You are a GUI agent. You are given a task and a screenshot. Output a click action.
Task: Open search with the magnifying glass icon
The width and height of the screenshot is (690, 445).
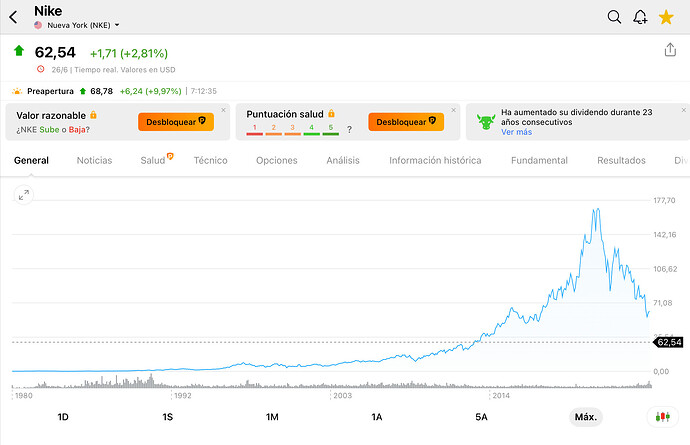[614, 17]
